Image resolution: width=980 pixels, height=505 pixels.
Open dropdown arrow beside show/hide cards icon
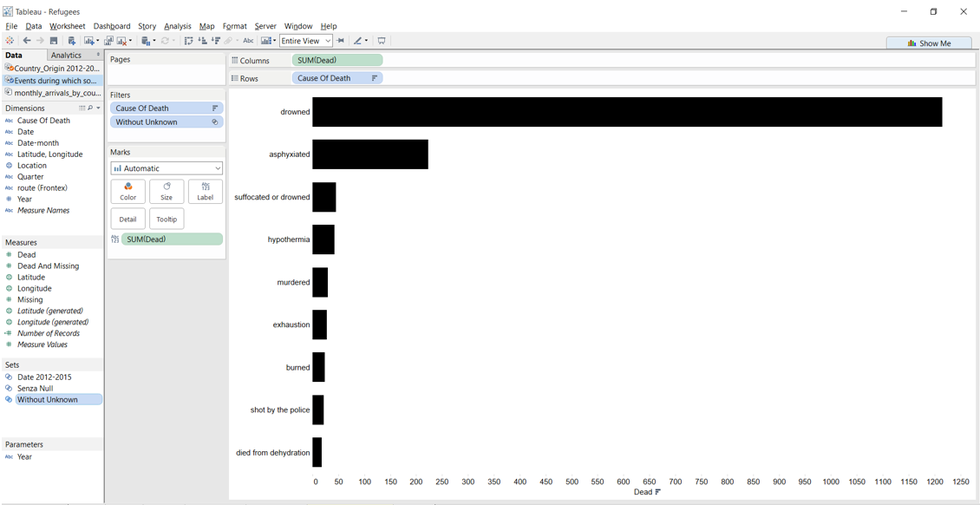pos(274,41)
